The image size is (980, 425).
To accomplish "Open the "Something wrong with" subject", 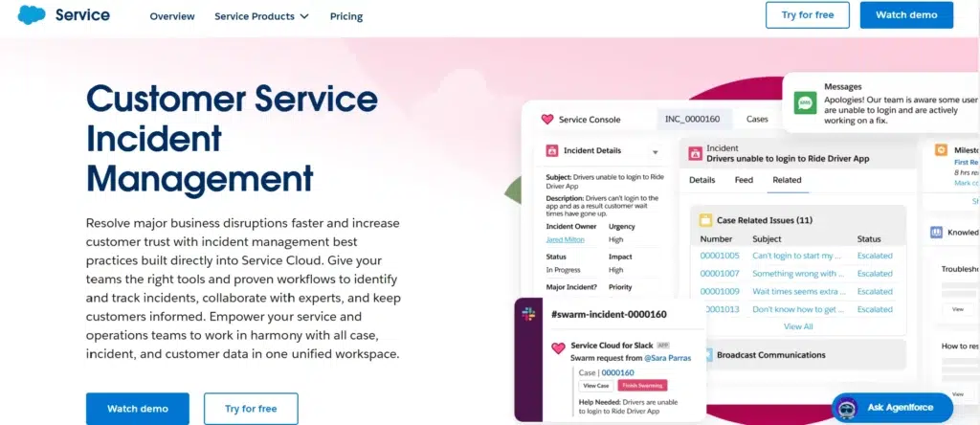I will coord(798,274).
